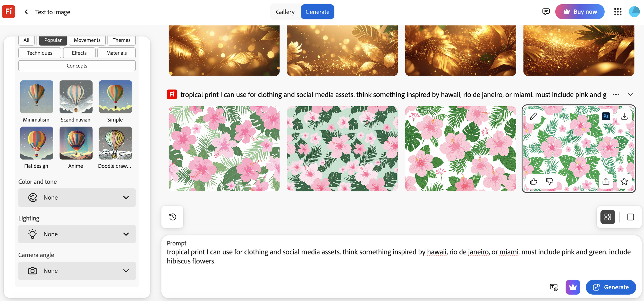Select the Anime style thumbnail
The image size is (644, 301).
pos(76,148)
